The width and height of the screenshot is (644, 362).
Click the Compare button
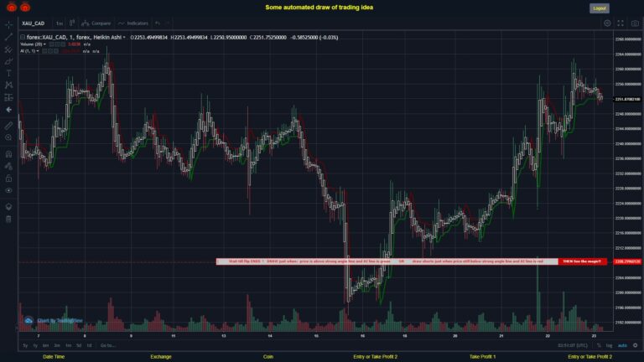click(x=96, y=23)
